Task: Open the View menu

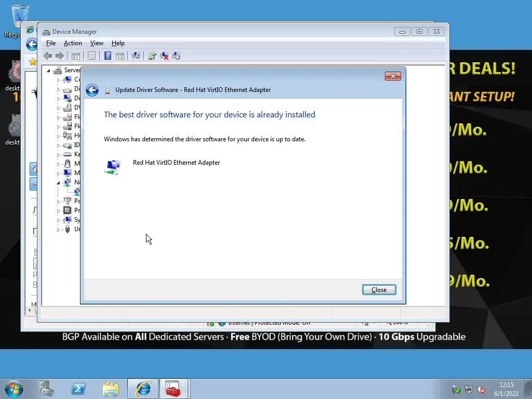Action: [x=97, y=43]
